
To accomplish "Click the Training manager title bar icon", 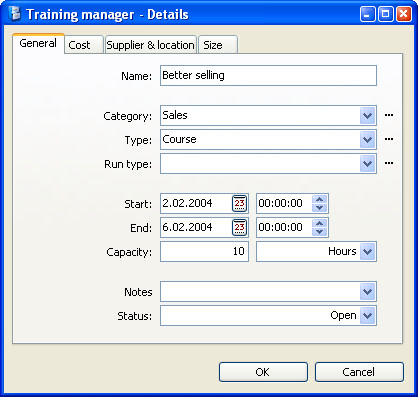I will pyautogui.click(x=15, y=14).
